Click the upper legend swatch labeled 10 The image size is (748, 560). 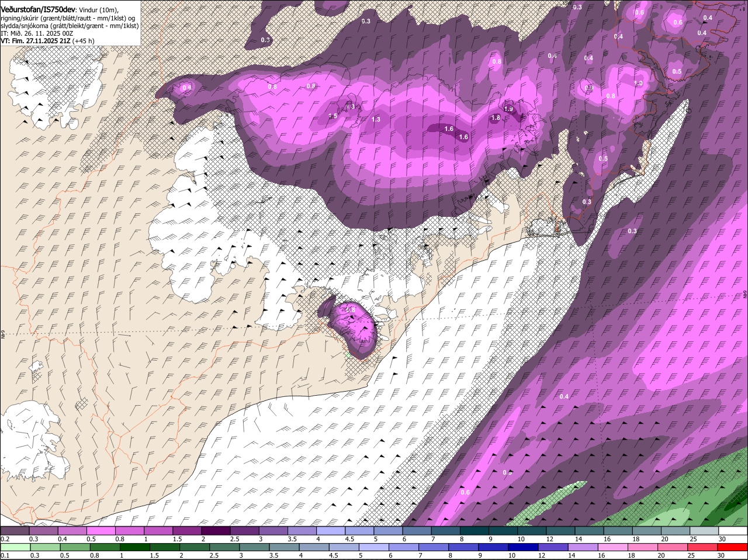[x=532, y=531]
